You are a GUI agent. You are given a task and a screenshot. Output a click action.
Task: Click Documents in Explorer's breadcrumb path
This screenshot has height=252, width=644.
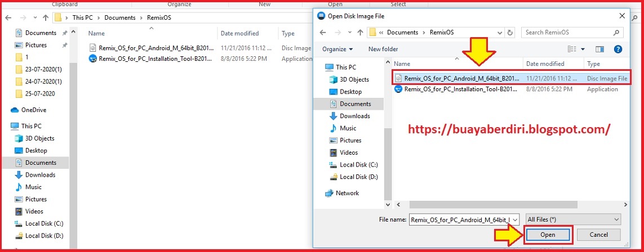(x=120, y=17)
